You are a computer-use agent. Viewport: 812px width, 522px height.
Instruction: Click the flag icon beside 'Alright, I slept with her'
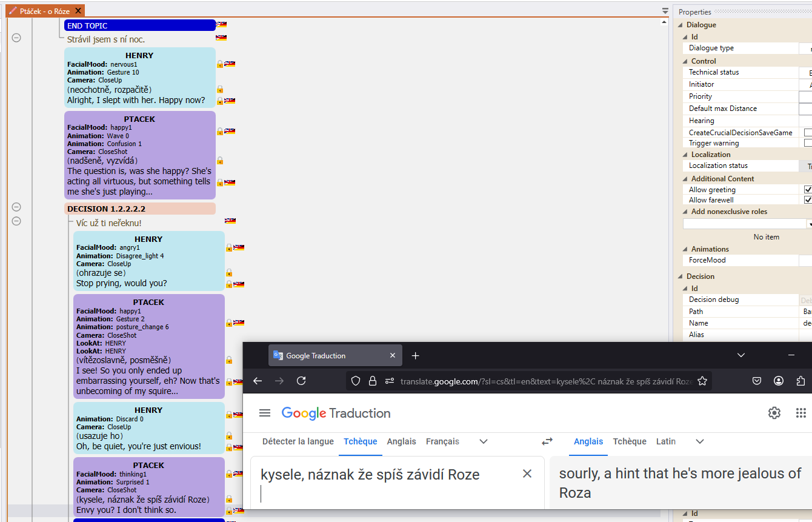click(x=230, y=101)
